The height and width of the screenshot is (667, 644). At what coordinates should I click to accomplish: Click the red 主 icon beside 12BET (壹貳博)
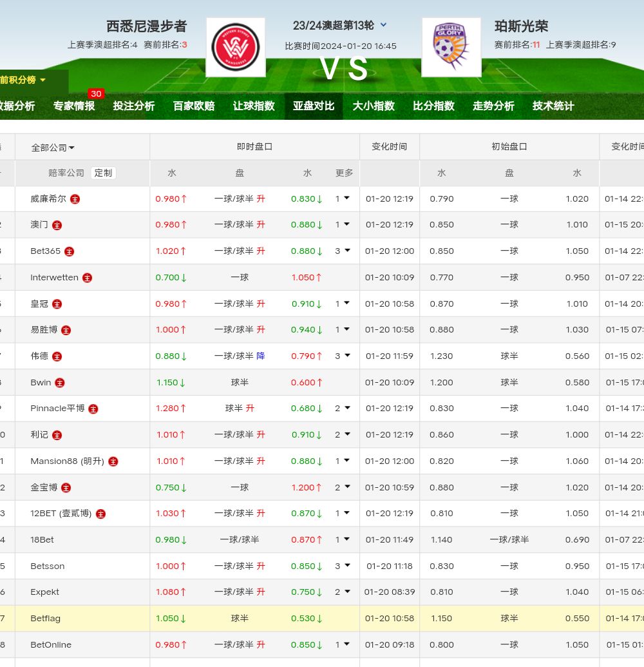pyautogui.click(x=101, y=514)
